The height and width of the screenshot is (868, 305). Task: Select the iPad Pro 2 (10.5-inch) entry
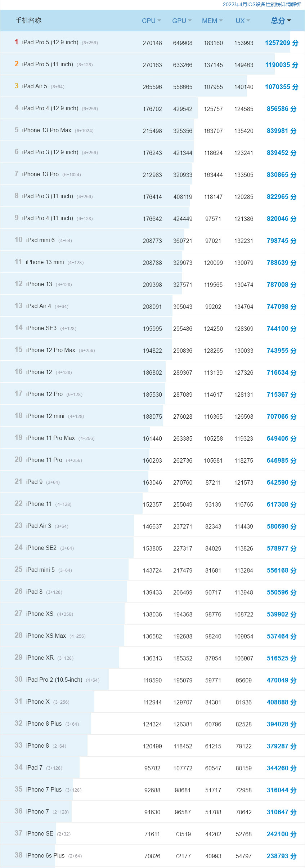click(54, 680)
